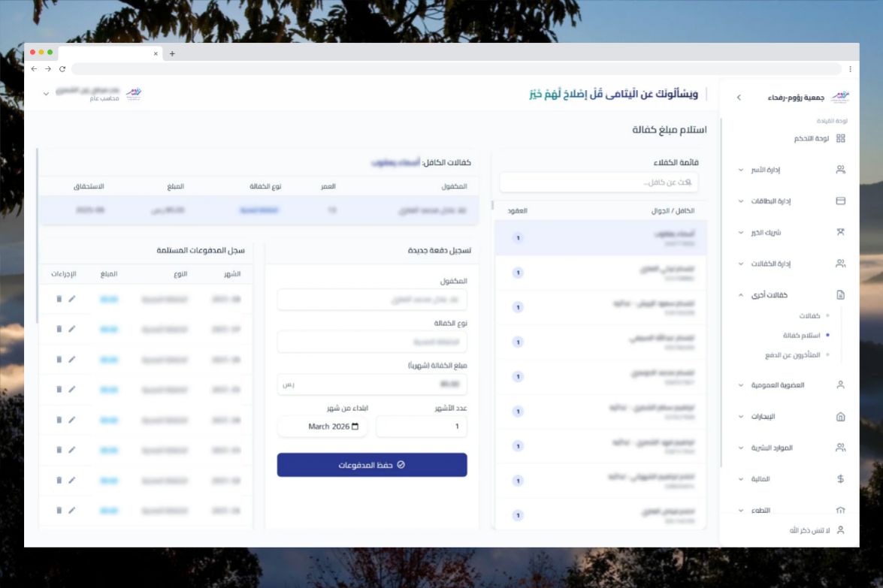Click the عدد الأشهر number field
Image resolution: width=883 pixels, height=588 pixels.
click(422, 427)
